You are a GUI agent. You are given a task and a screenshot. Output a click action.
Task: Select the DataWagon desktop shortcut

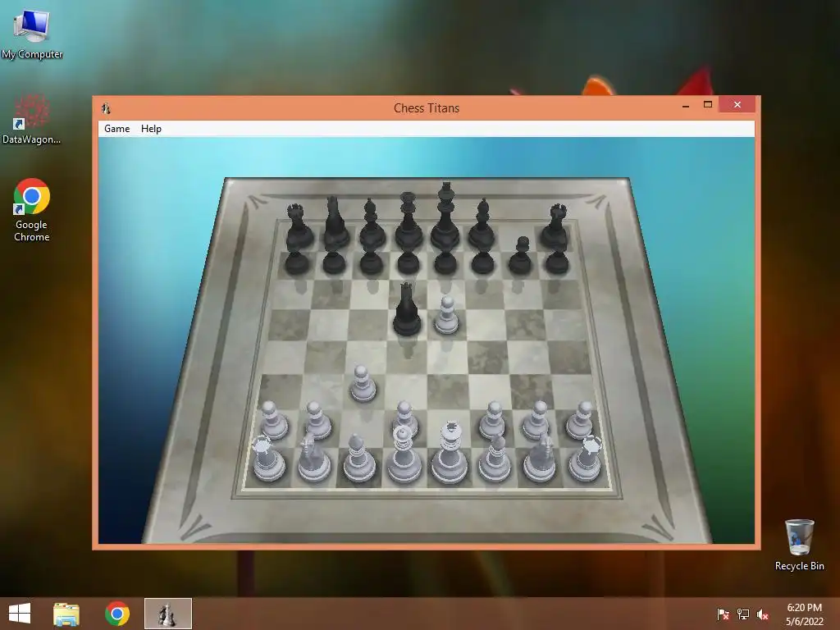coord(32,119)
